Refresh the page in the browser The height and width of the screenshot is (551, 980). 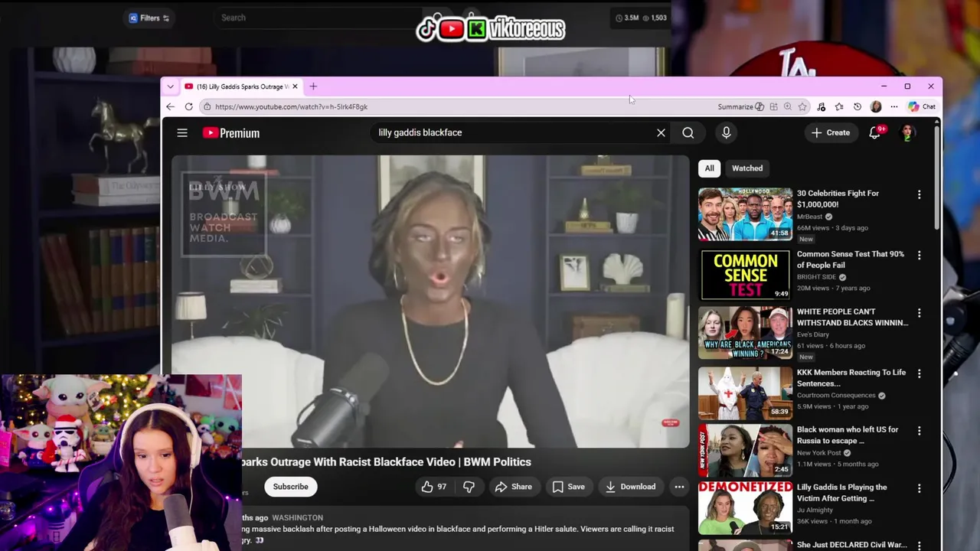click(188, 107)
